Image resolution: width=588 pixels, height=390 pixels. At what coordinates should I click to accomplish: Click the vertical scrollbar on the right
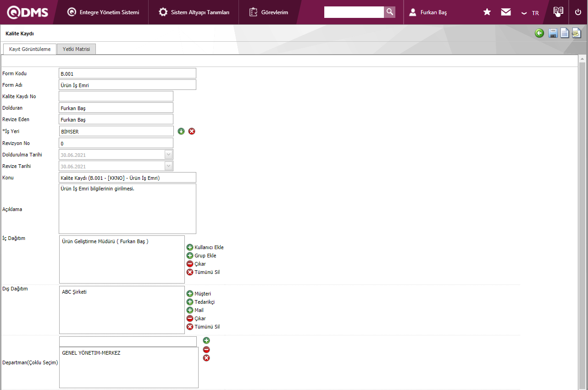tap(582, 220)
